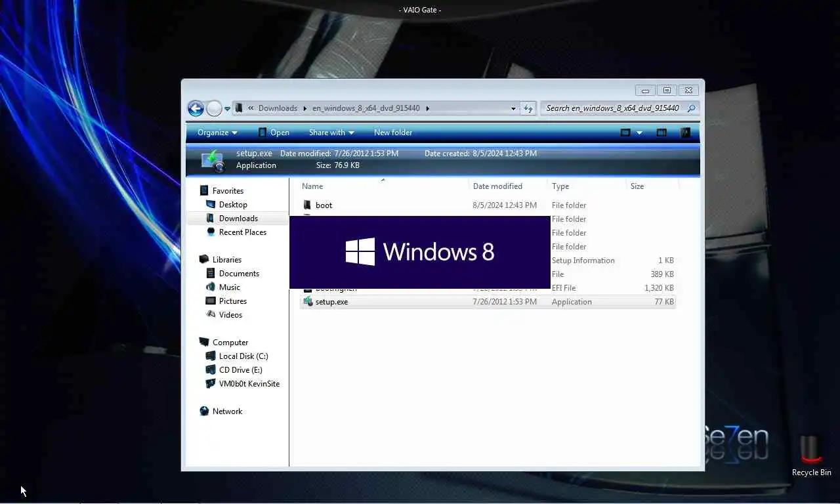
Task: Select the VM0b0t KevinSite drive icon
Action: pos(211,383)
